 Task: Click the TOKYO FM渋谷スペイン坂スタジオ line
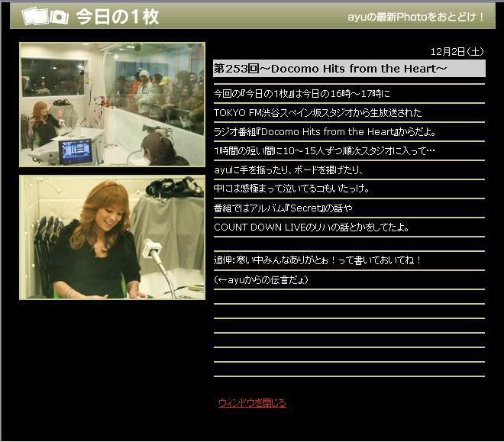click(x=318, y=112)
